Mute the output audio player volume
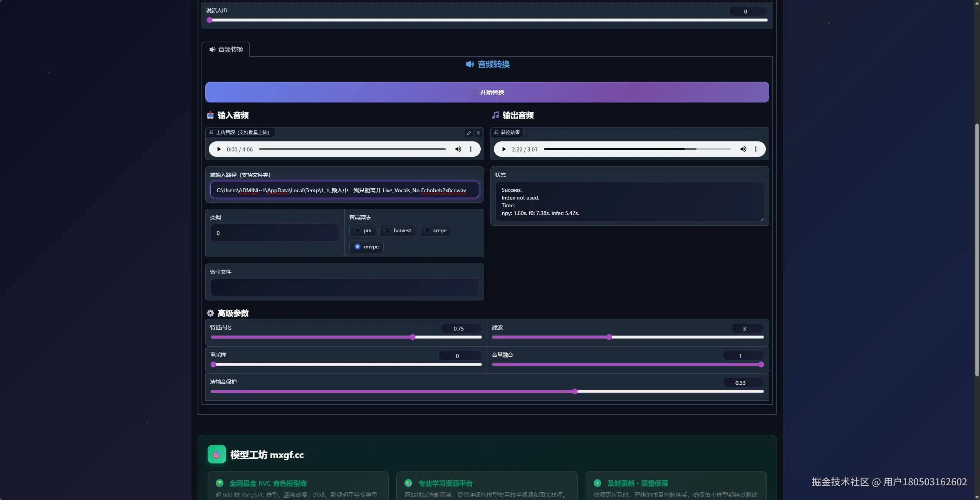Image resolution: width=980 pixels, height=500 pixels. 743,149
